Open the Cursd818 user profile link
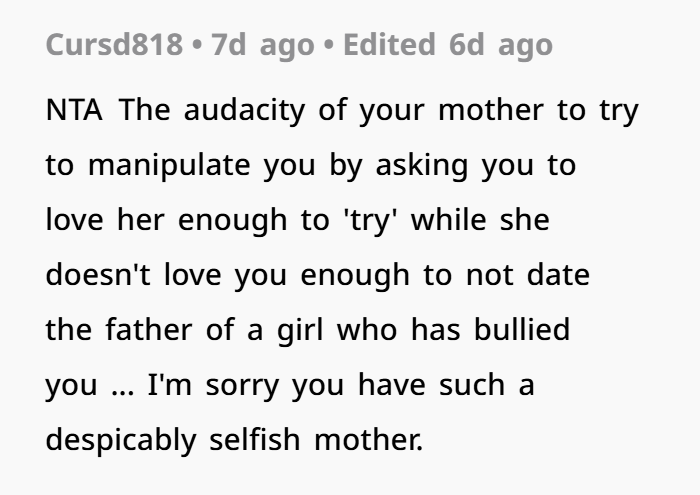The width and height of the screenshot is (700, 495). (x=114, y=45)
